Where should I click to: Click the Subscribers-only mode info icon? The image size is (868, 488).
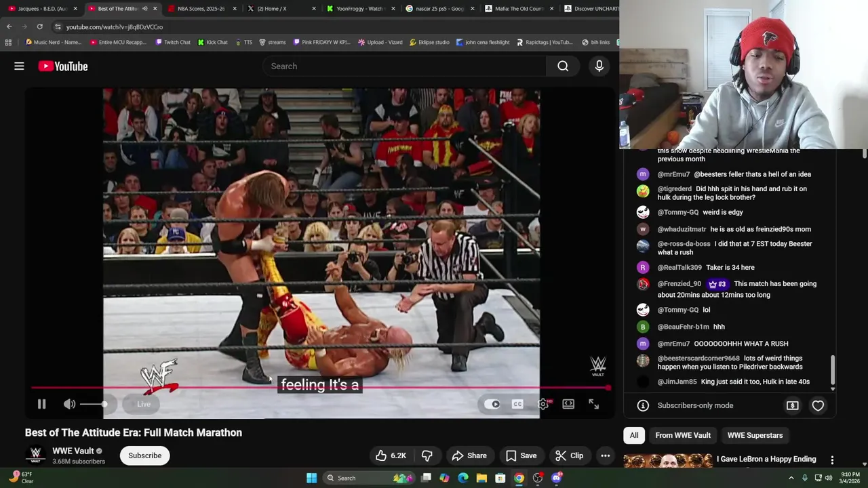(643, 405)
